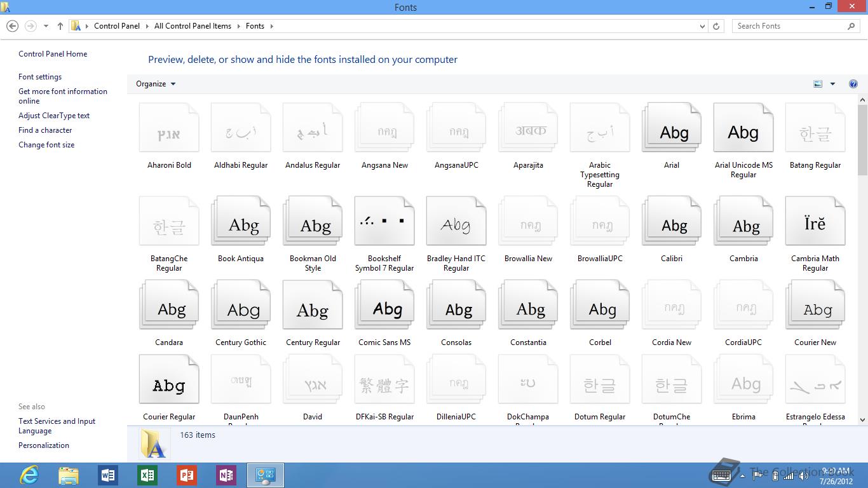
Task: Open Get more font information online
Action: (63, 96)
